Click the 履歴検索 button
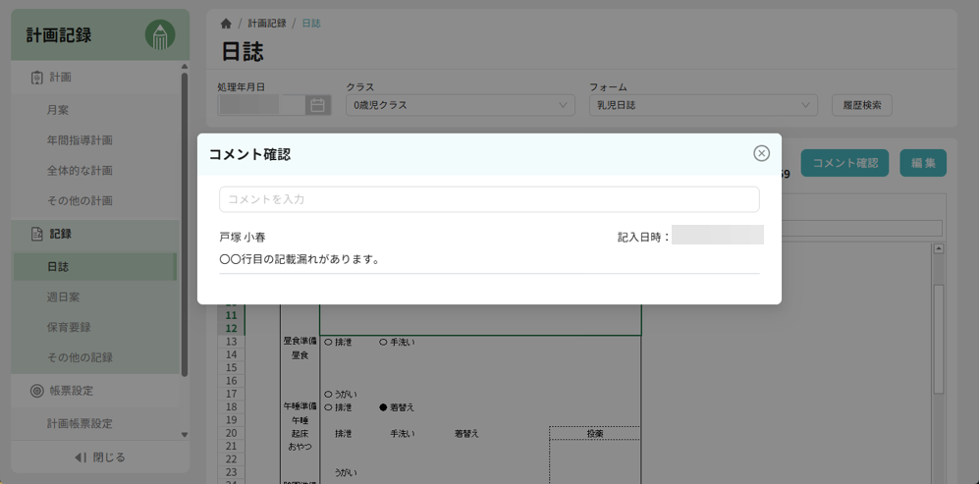 tap(862, 105)
